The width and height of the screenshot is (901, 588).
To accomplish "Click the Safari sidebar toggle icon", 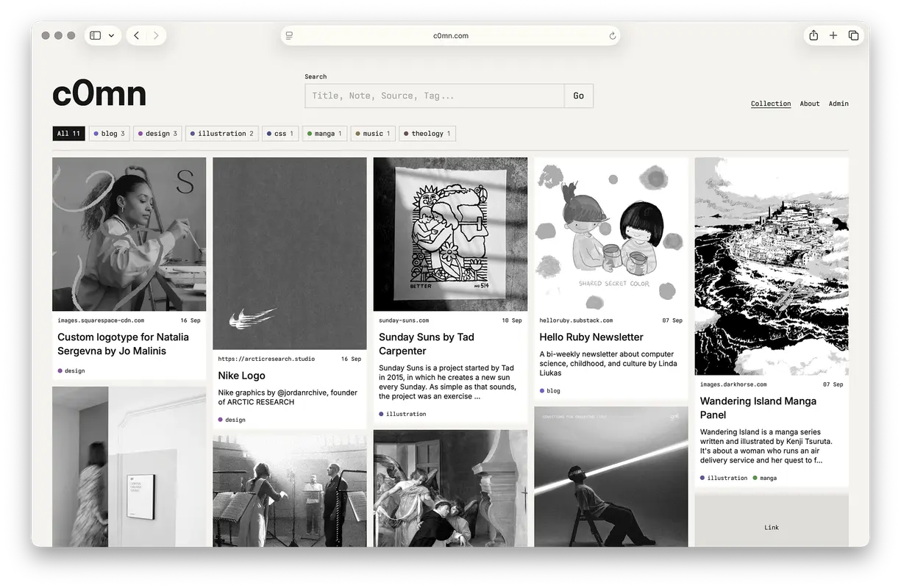I will 96,35.
